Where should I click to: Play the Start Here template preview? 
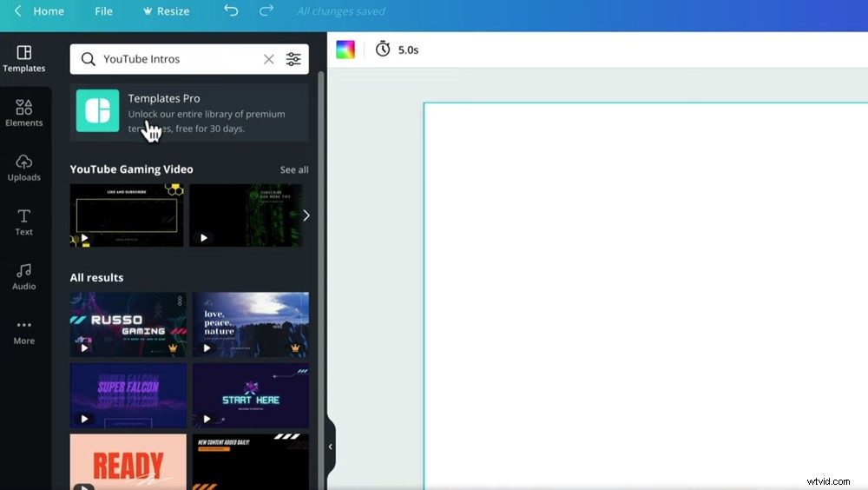point(207,419)
